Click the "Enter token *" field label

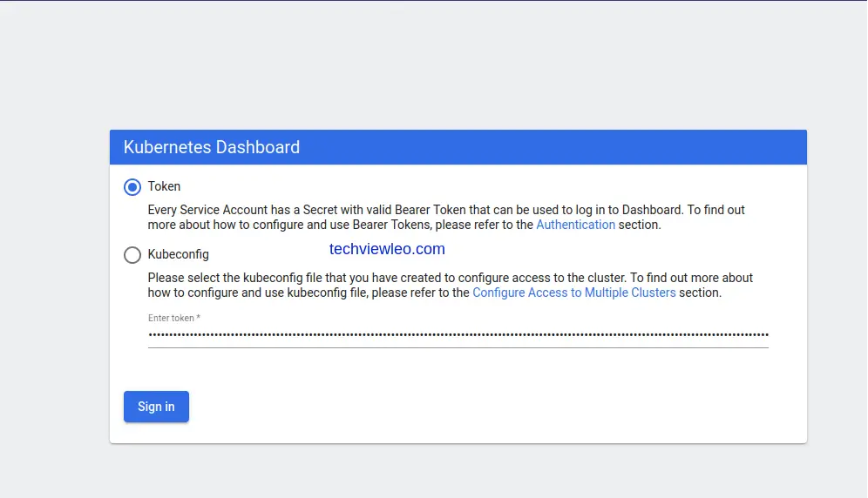pos(174,318)
